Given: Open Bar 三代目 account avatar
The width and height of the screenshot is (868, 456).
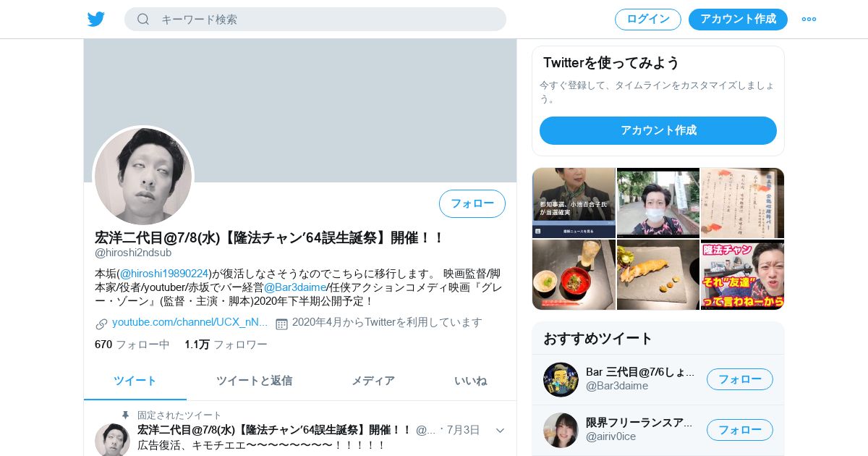Looking at the screenshot, I should pyautogui.click(x=561, y=380).
